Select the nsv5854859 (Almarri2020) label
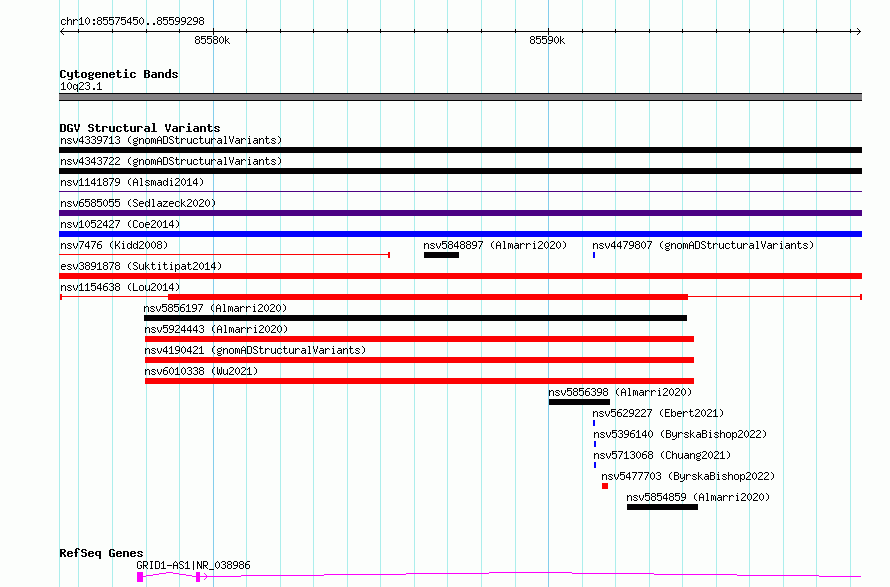Image resolution: width=890 pixels, height=587 pixels. click(698, 497)
